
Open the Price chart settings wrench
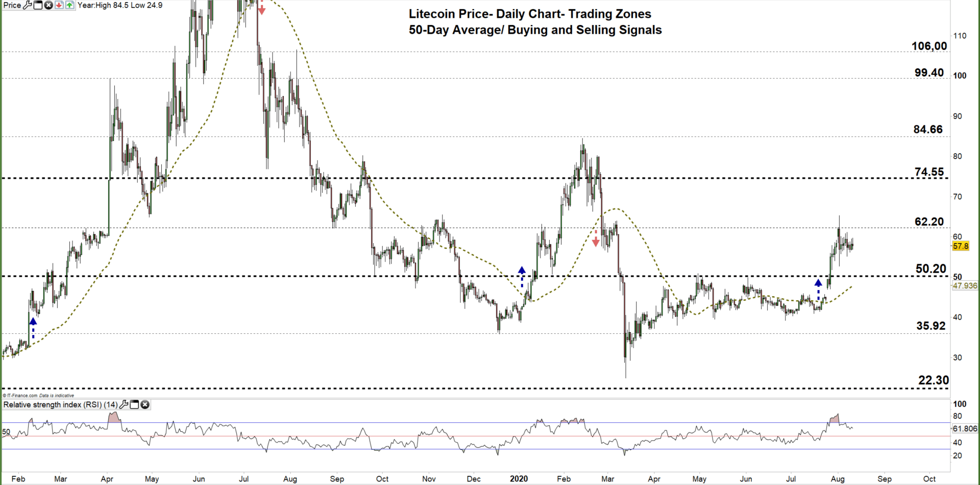click(x=28, y=5)
